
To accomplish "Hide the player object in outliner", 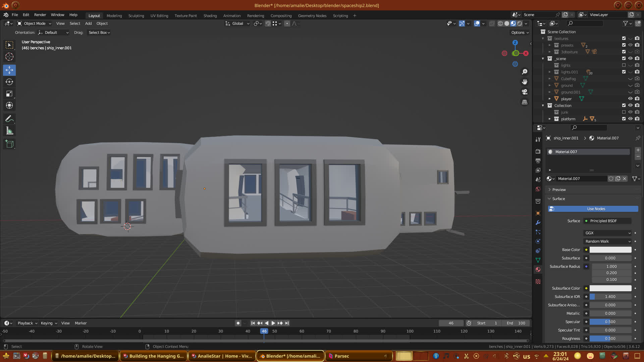I will pos(630,99).
